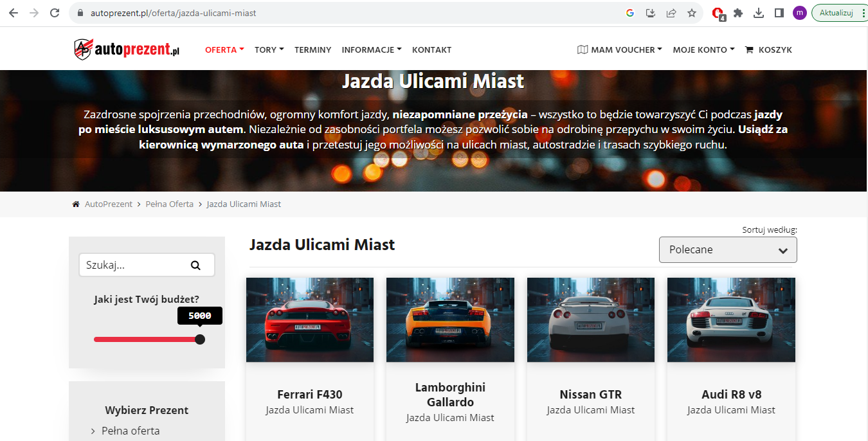Screen dimensions: 868x441
Task: Click the address bar URL
Action: pos(172,13)
